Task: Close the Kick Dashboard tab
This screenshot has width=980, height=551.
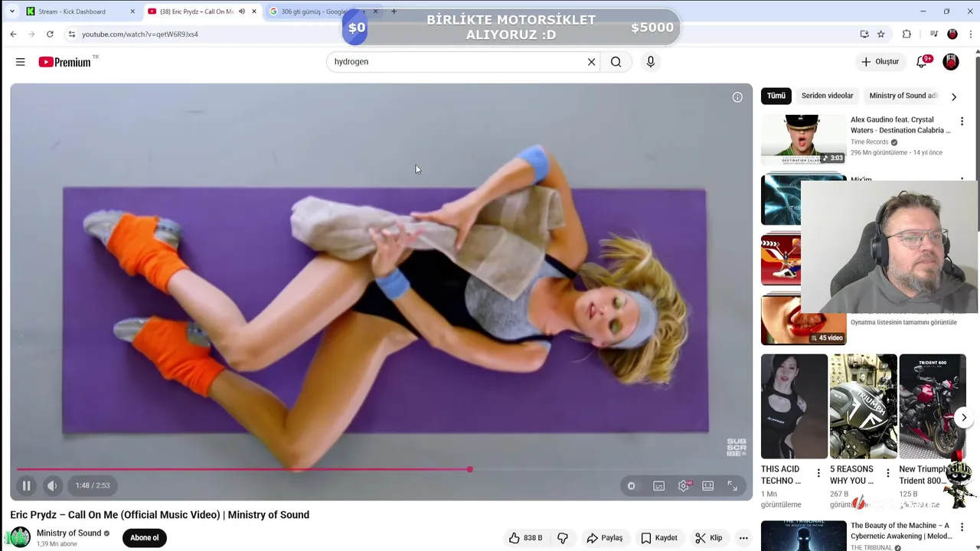Action: pyautogui.click(x=132, y=11)
